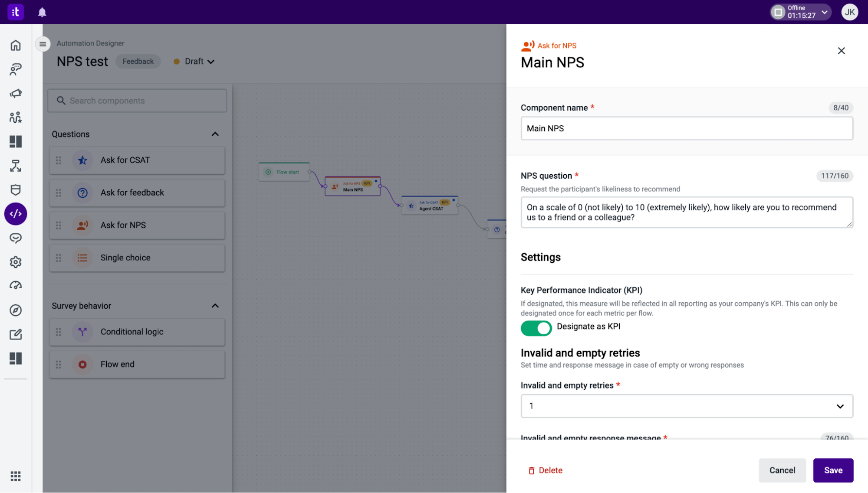The height and width of the screenshot is (493, 868).
Task: Open the Offline agent status dropdown
Action: [x=801, y=12]
